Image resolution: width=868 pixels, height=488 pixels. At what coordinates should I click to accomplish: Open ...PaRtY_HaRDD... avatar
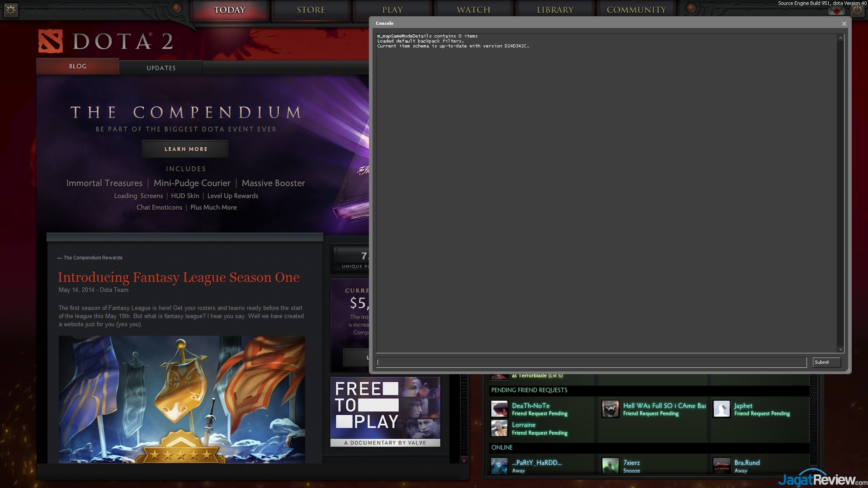tap(500, 466)
